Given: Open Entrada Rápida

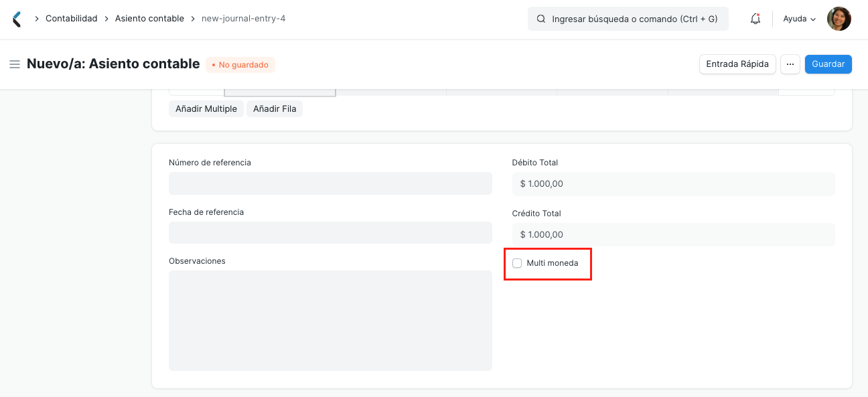Looking at the screenshot, I should point(737,64).
